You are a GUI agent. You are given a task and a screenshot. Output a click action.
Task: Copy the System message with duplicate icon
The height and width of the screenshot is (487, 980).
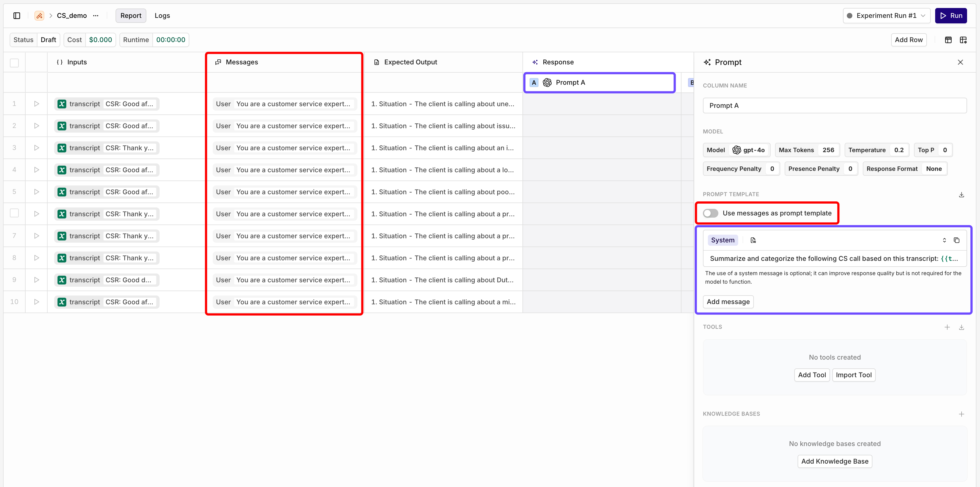(957, 240)
